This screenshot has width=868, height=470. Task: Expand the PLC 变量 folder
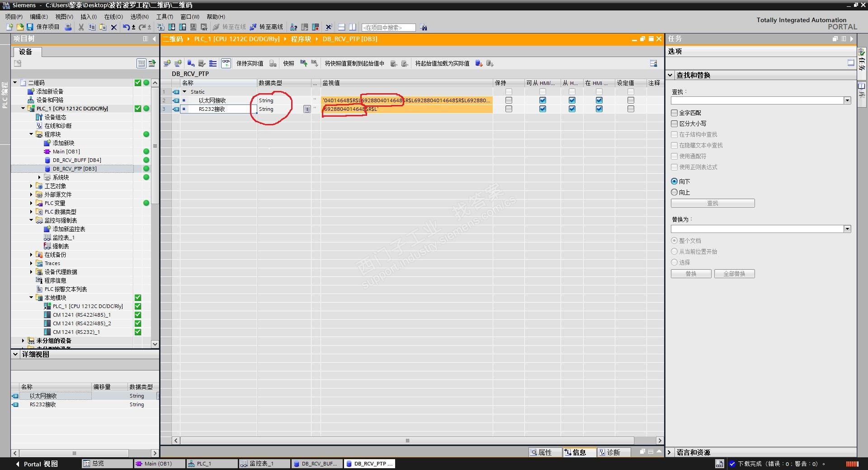(31, 203)
